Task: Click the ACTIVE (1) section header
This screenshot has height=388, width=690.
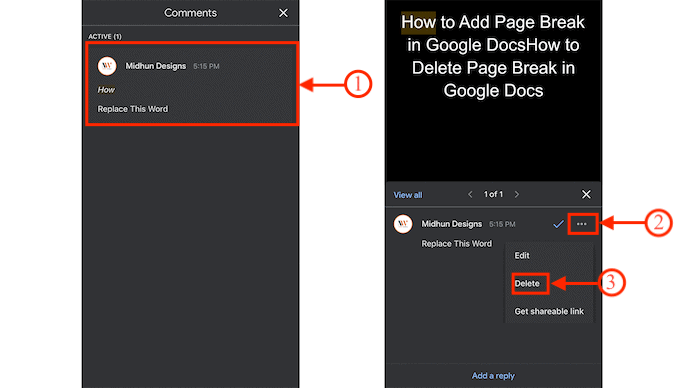Action: (105, 37)
